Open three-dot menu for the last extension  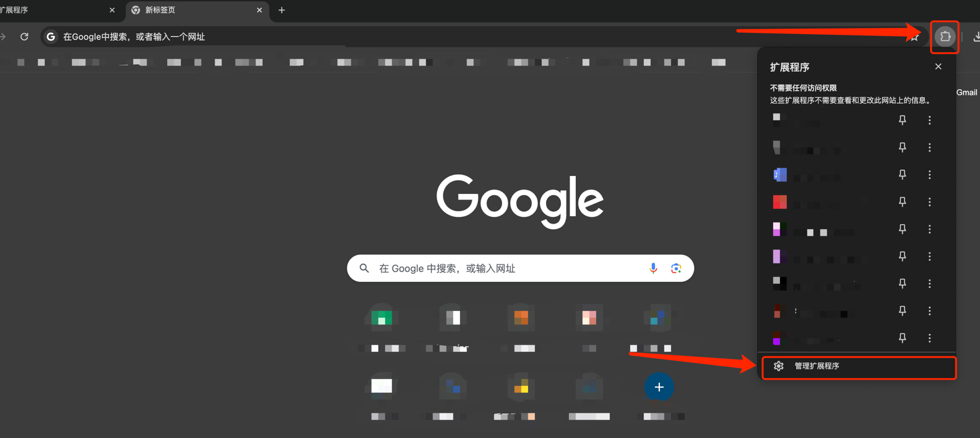pyautogui.click(x=929, y=338)
